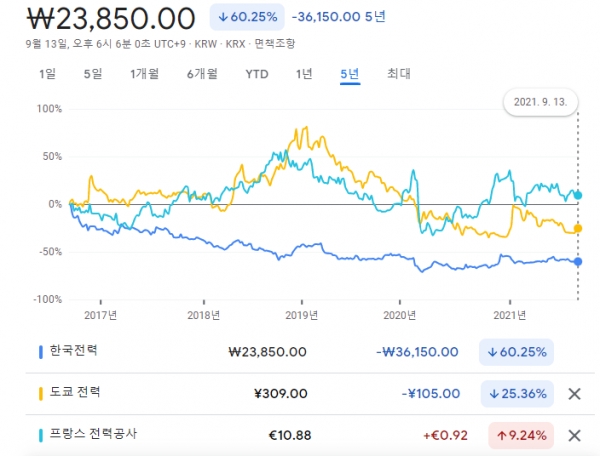
Task: Click the 2021년 axis label
Action: (x=509, y=315)
